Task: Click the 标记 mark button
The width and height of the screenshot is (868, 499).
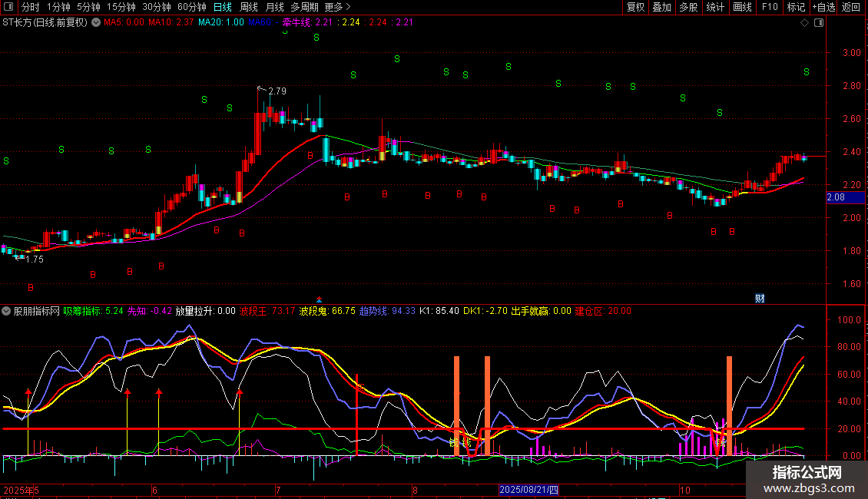Action: pyautogui.click(x=796, y=7)
